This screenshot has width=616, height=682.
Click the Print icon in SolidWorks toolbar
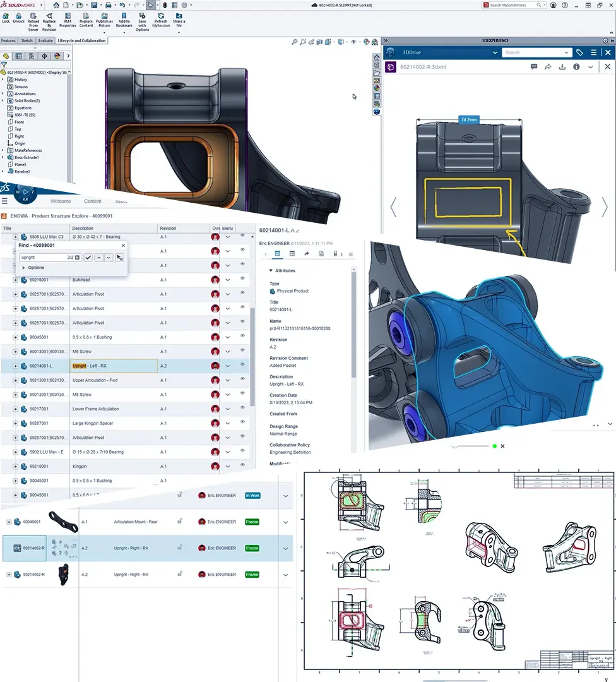click(108, 5)
